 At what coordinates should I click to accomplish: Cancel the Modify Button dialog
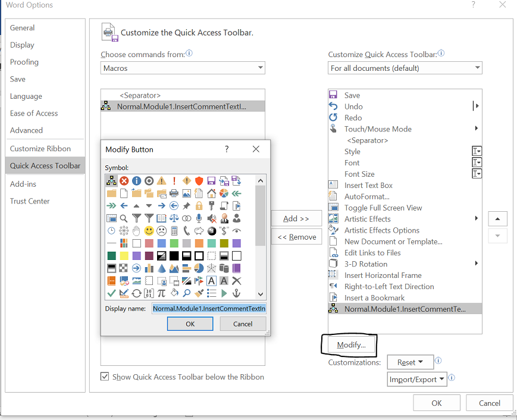(243, 324)
